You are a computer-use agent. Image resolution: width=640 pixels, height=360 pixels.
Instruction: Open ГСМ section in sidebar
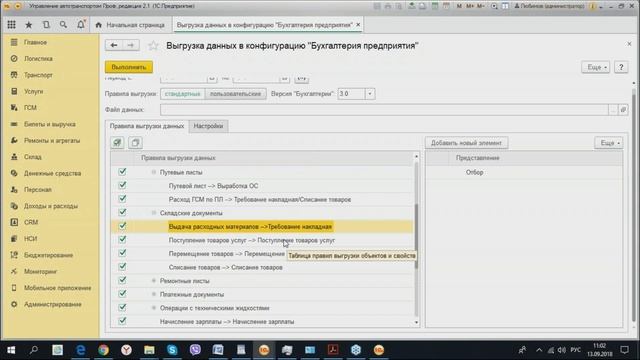point(30,107)
